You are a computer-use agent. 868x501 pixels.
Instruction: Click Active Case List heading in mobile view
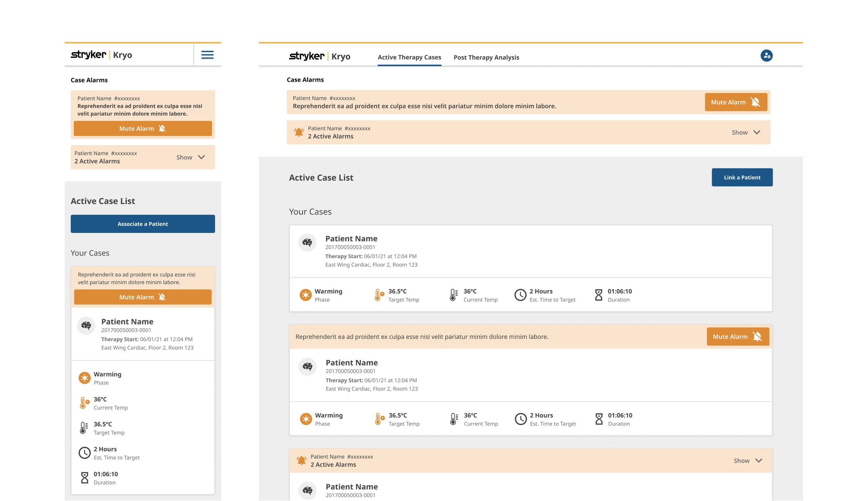coord(103,201)
